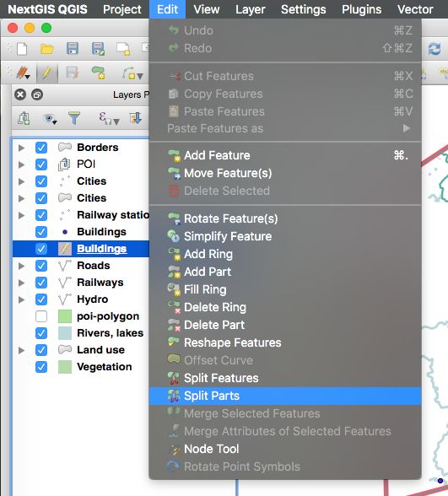Viewport: 448px width, 496px height.
Task: Click the Filter Legend by Expression icon
Action: (x=109, y=118)
